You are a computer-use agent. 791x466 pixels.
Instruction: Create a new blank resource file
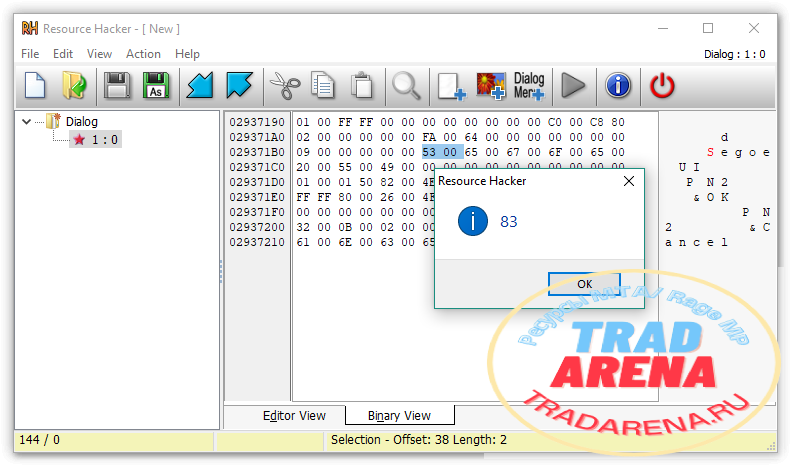(35, 85)
